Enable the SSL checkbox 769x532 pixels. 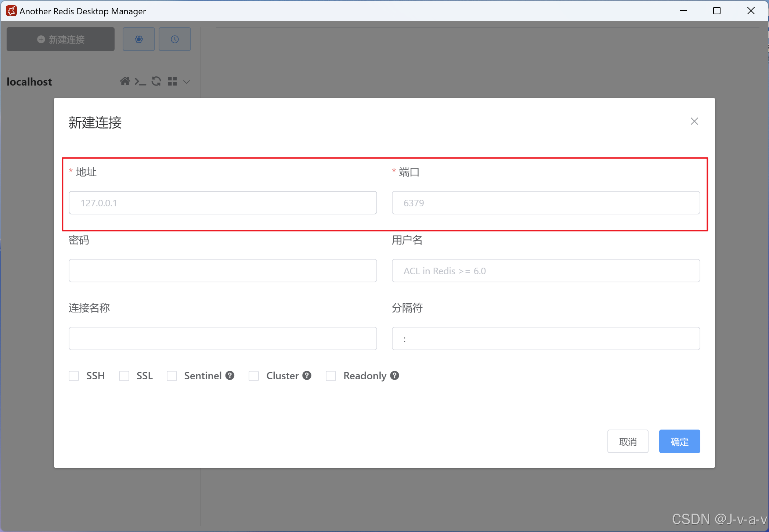(124, 376)
